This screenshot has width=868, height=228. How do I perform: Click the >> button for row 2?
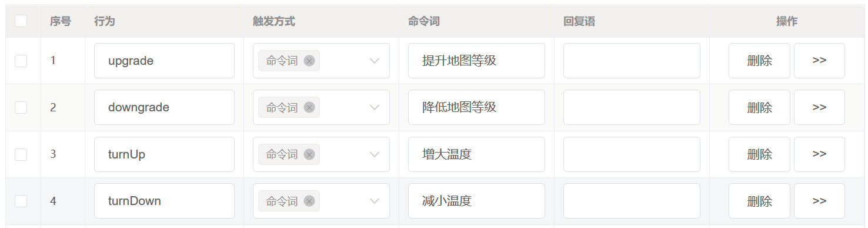[x=819, y=107]
